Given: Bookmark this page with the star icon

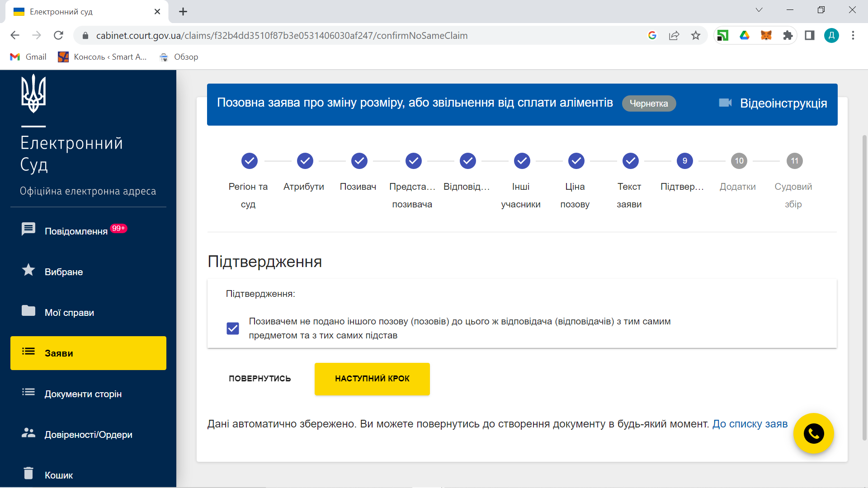Looking at the screenshot, I should coord(696,35).
